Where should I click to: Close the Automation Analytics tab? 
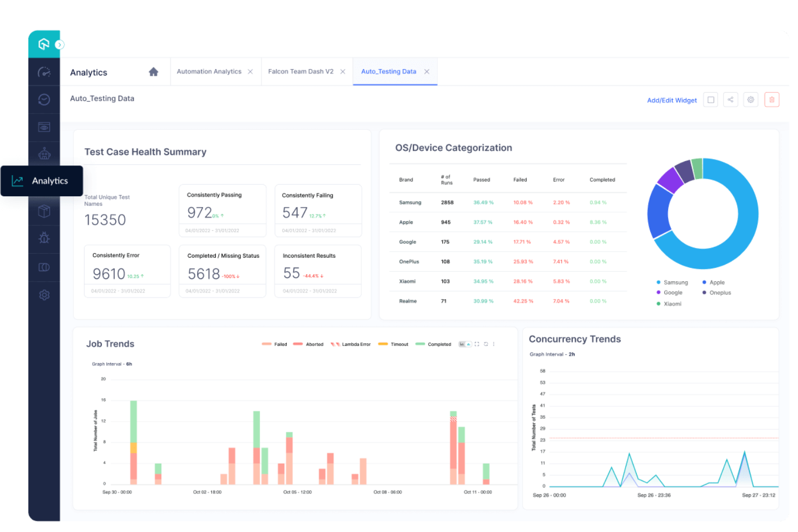(x=250, y=72)
